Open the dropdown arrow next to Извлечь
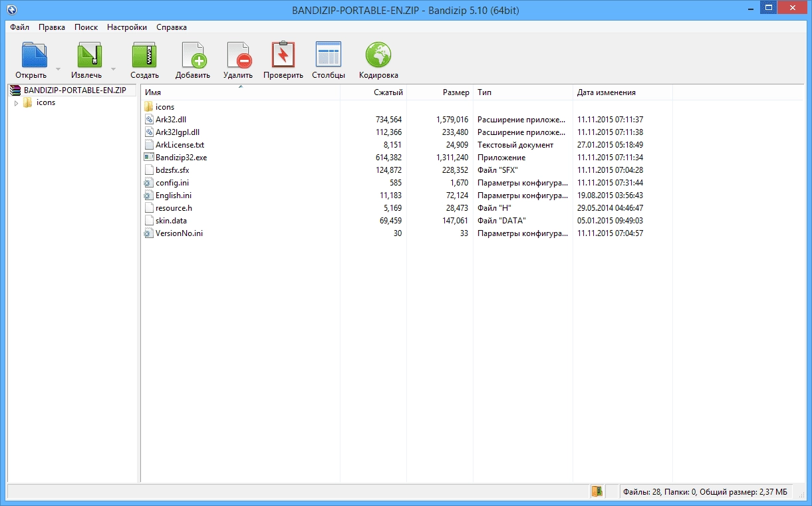The width and height of the screenshot is (812, 506). click(x=113, y=68)
